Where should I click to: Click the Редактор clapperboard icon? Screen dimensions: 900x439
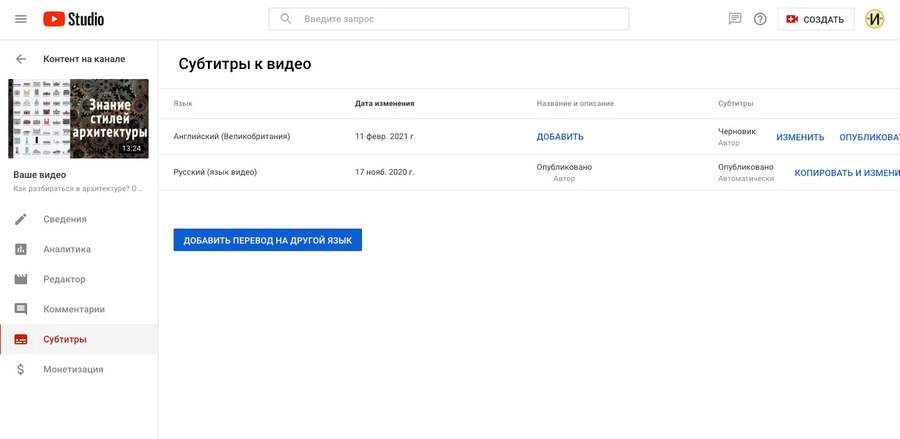click(x=21, y=279)
